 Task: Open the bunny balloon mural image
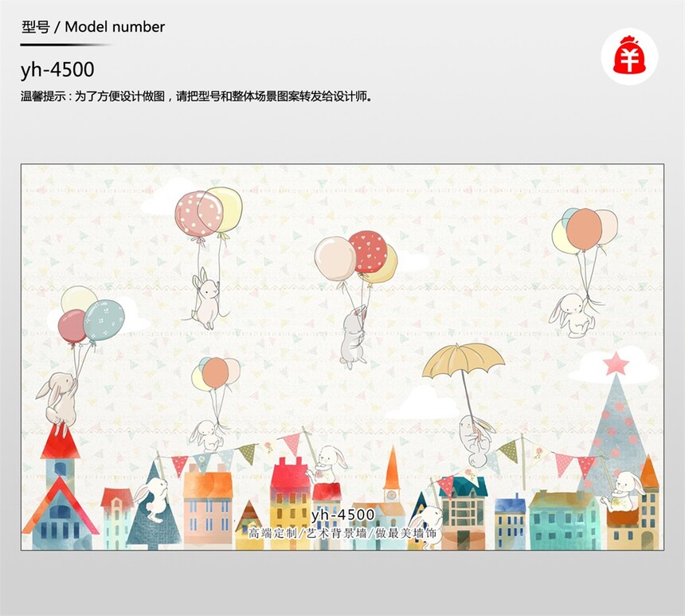342,357
